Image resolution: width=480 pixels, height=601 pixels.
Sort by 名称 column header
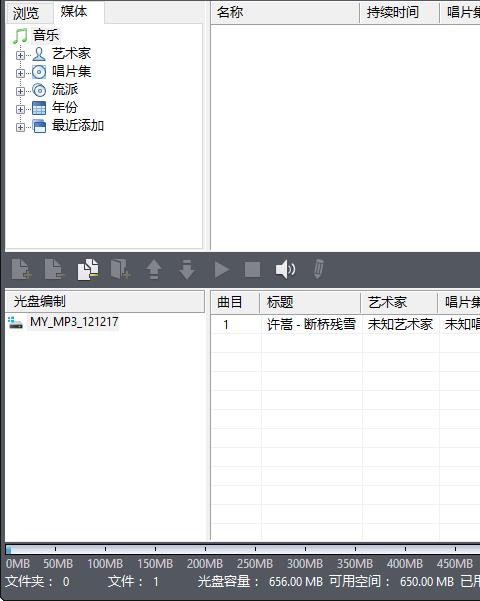[x=285, y=13]
